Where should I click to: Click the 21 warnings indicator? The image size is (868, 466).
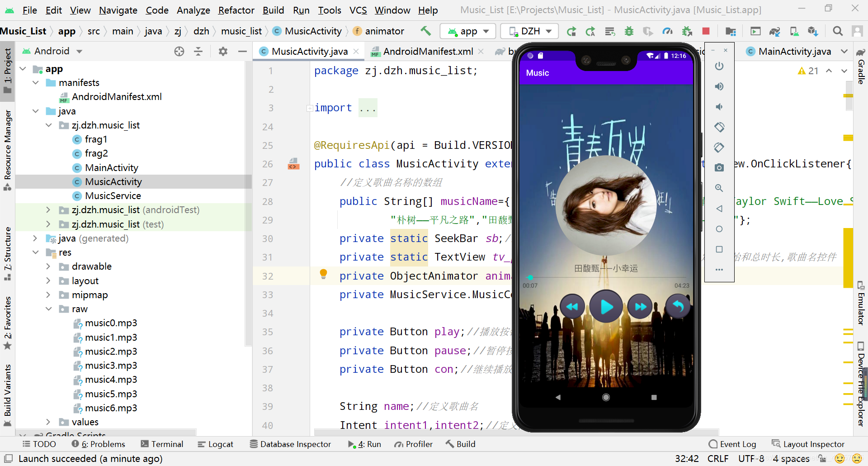pos(808,71)
